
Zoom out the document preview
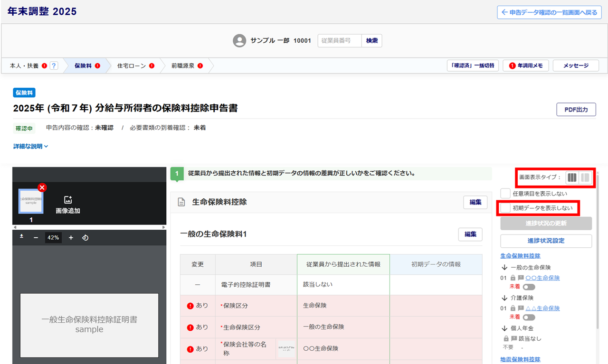[36, 238]
